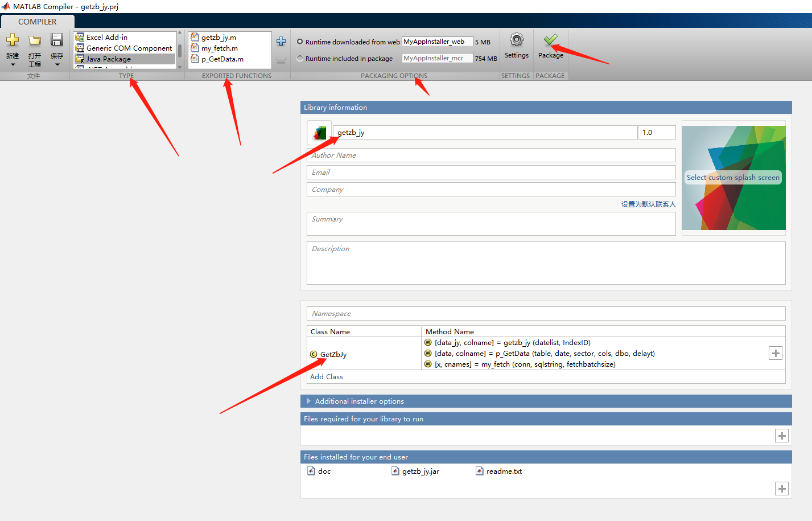The height and width of the screenshot is (521, 812).
Task: Click the 保存 (Save) disk icon
Action: (56, 39)
